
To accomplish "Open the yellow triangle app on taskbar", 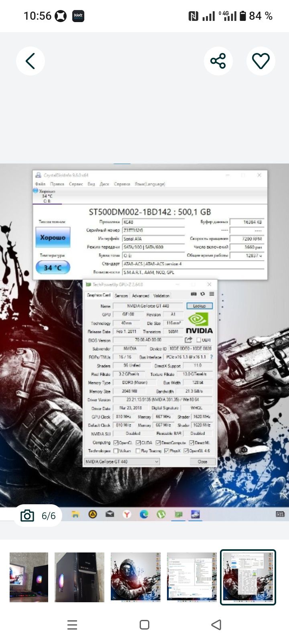I will [x=93, y=514].
